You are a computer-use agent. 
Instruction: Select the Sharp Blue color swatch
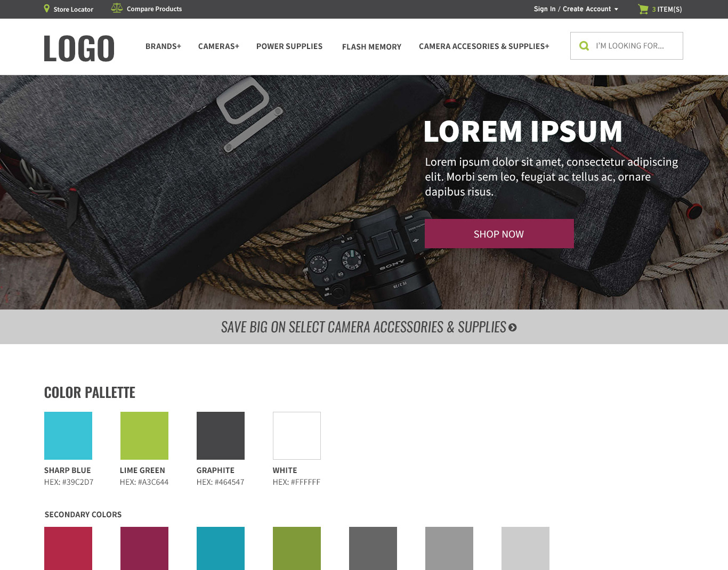coord(68,436)
